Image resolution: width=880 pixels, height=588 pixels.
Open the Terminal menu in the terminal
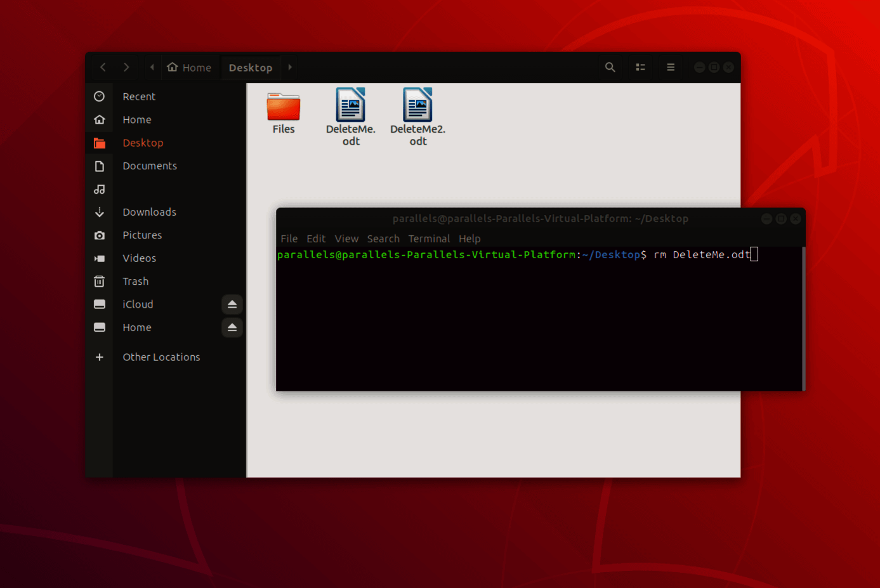pos(429,238)
